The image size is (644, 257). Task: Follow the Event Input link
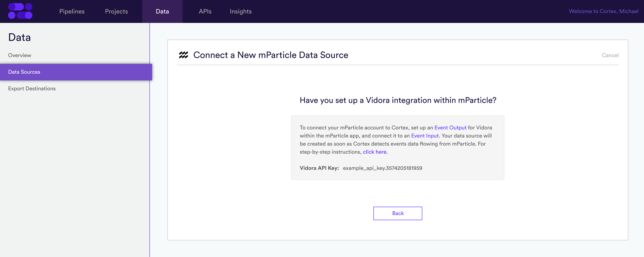425,136
